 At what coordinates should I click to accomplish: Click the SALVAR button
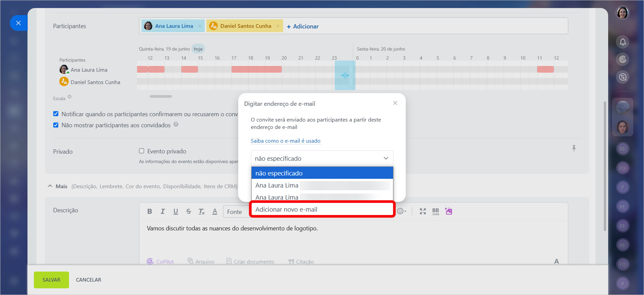pos(51,280)
